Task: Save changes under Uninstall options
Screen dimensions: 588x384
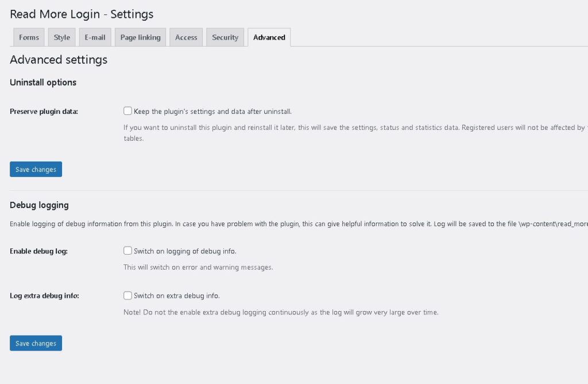Action: (36, 170)
